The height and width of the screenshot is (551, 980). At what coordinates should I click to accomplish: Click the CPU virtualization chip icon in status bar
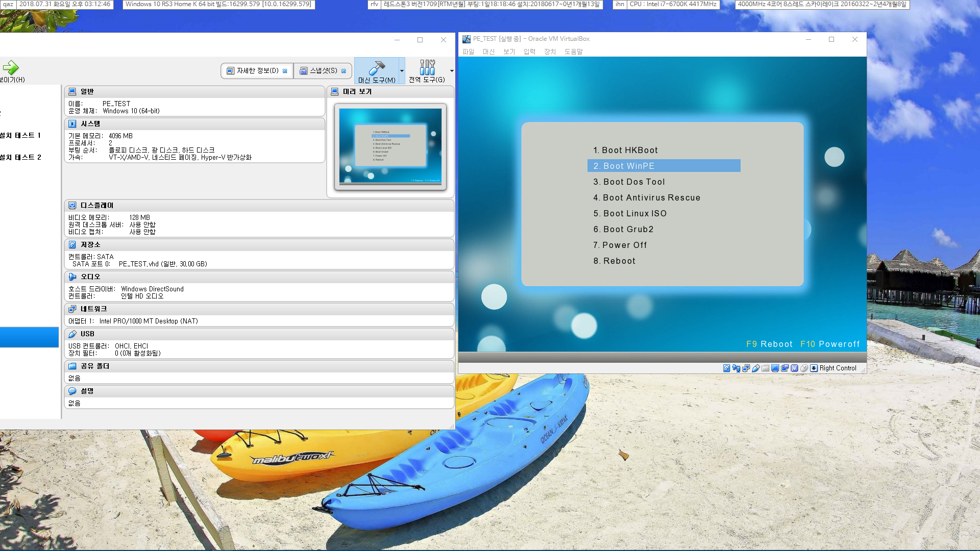pos(794,368)
